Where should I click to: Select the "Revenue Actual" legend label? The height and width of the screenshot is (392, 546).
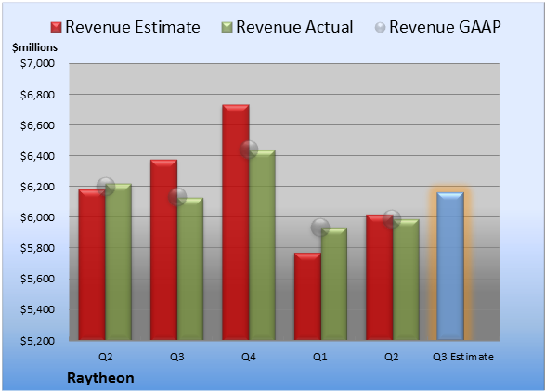point(294,27)
